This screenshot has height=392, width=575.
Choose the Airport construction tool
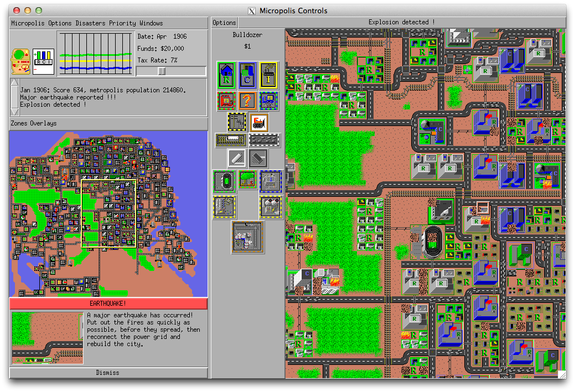pyautogui.click(x=248, y=238)
